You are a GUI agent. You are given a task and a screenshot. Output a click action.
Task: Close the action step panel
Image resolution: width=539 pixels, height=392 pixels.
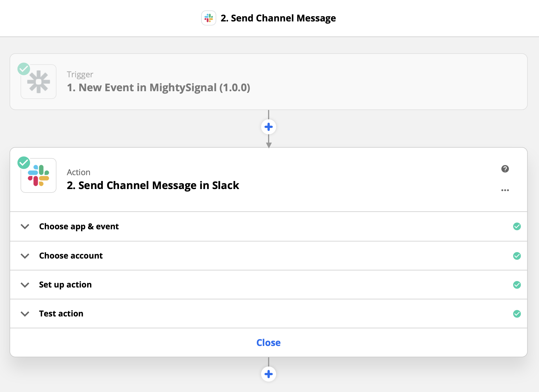[x=269, y=343]
